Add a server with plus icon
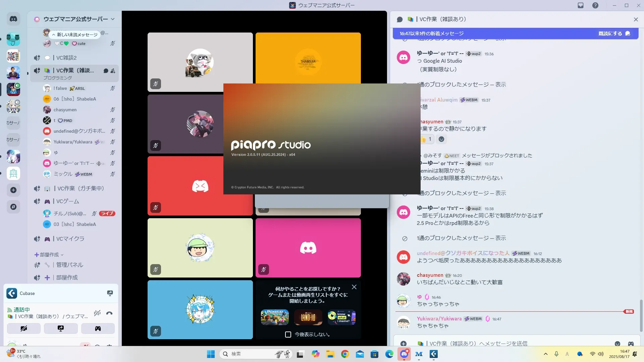 (13, 190)
